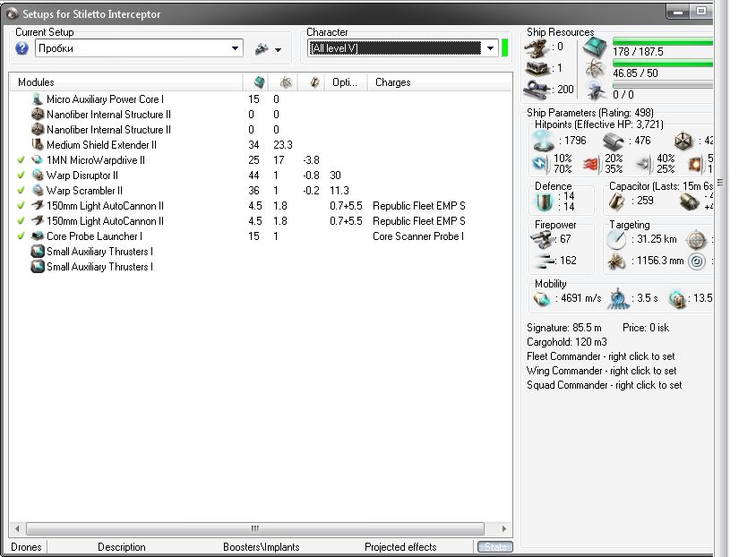Toggle 1MN MicroWarpdrive II active checkmark

pyautogui.click(x=21, y=160)
